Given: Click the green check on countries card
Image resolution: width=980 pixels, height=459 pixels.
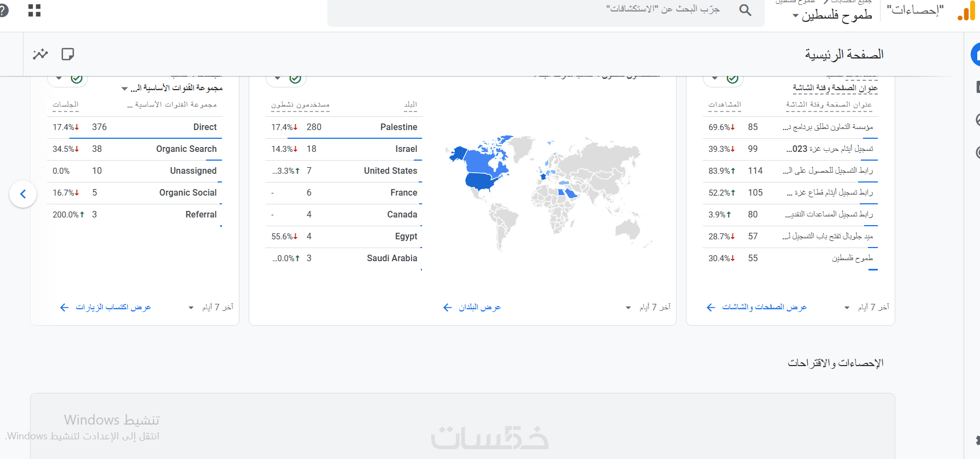Looking at the screenshot, I should coord(295,79).
